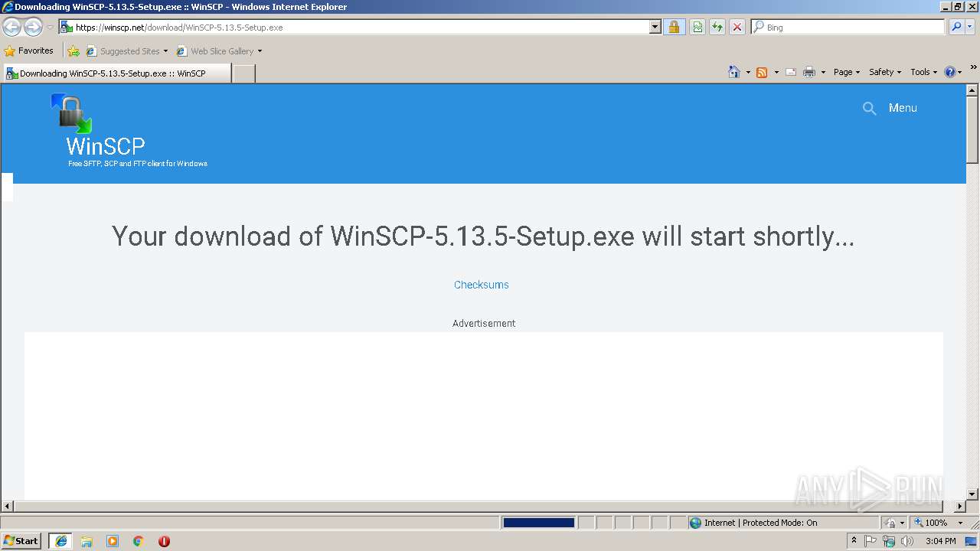Click the Home icon in command bar
This screenshot has width=980, height=551.
click(734, 72)
